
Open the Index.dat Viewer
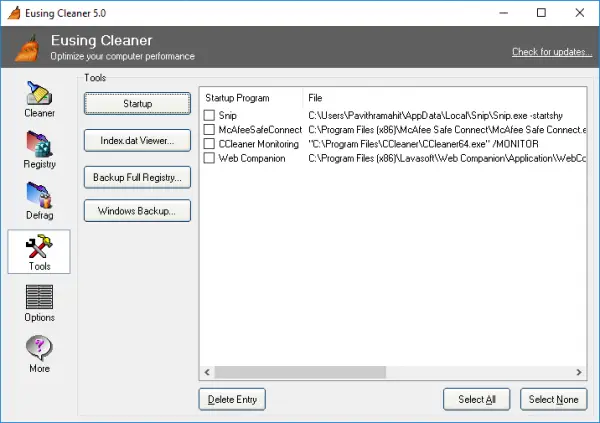[x=137, y=140]
